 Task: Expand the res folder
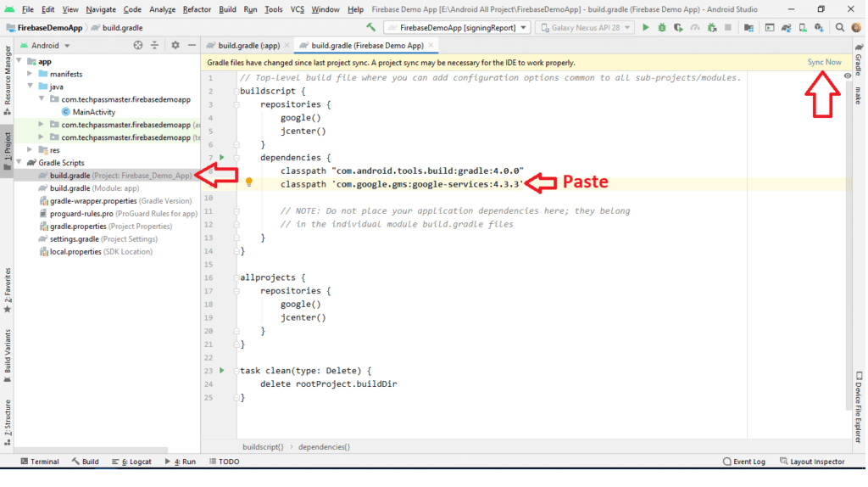(x=31, y=149)
